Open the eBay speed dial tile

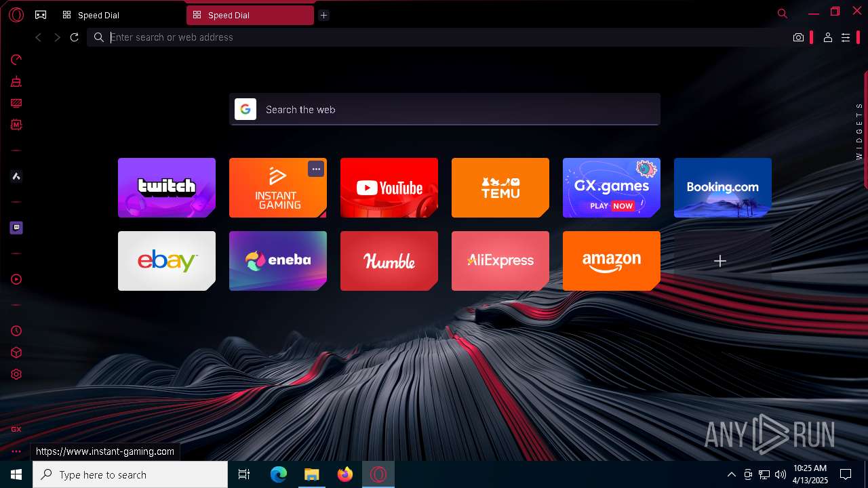point(167,261)
